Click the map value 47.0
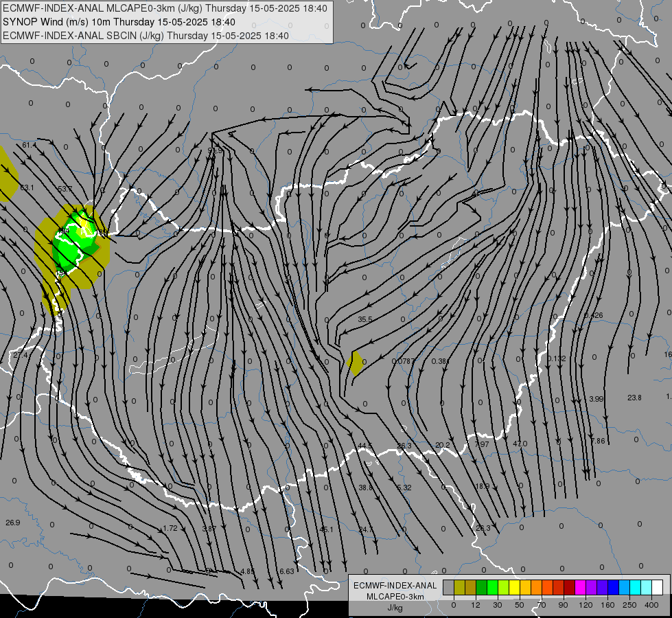 [520, 444]
